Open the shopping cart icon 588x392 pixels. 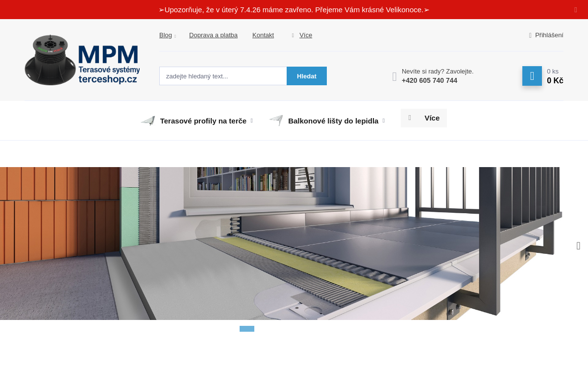click(x=532, y=76)
